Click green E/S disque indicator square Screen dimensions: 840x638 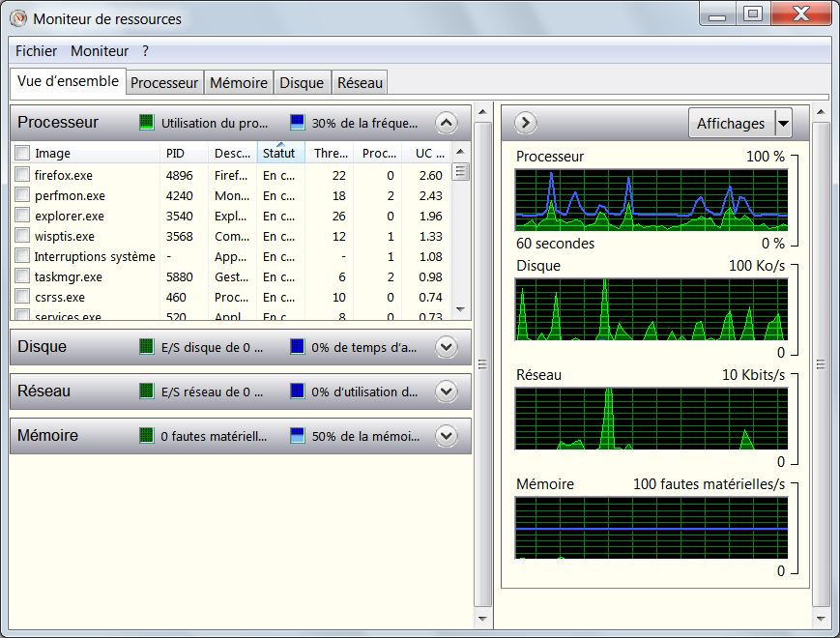click(146, 347)
